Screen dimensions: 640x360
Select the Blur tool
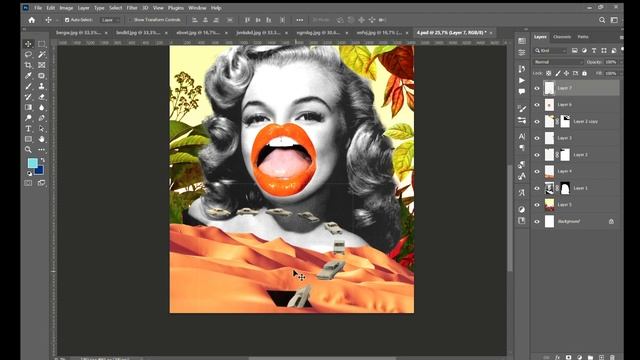42,107
